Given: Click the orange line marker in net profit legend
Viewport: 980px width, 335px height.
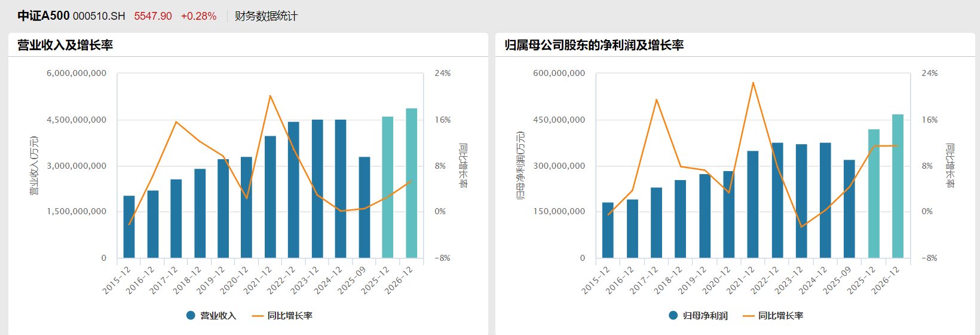Looking at the screenshot, I should pos(748,316).
